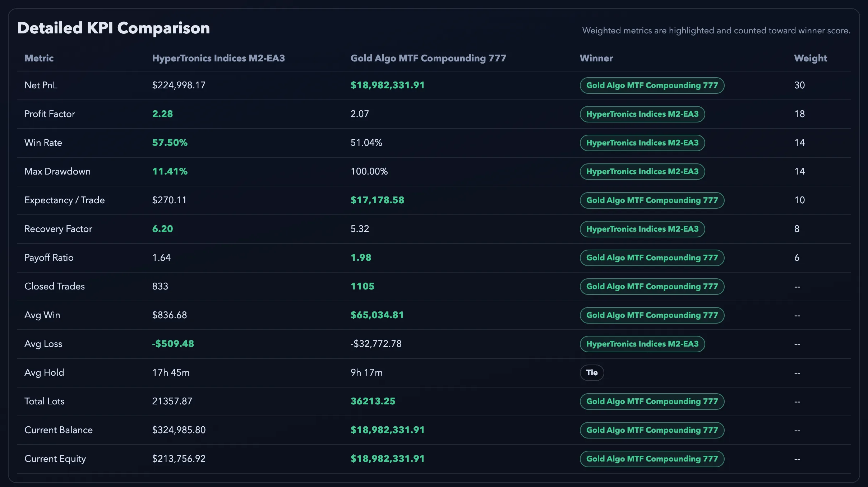Select the Net PnL metric row
Image resolution: width=868 pixels, height=487 pixels.
tap(41, 85)
